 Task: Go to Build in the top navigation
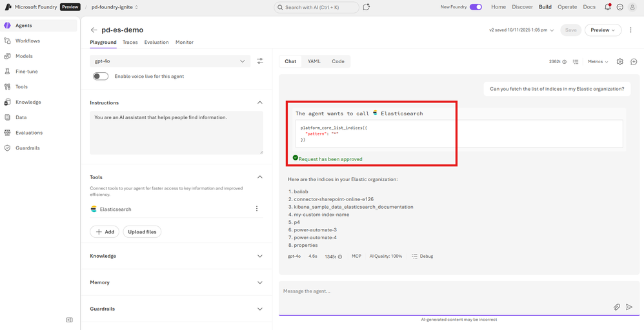pyautogui.click(x=545, y=7)
